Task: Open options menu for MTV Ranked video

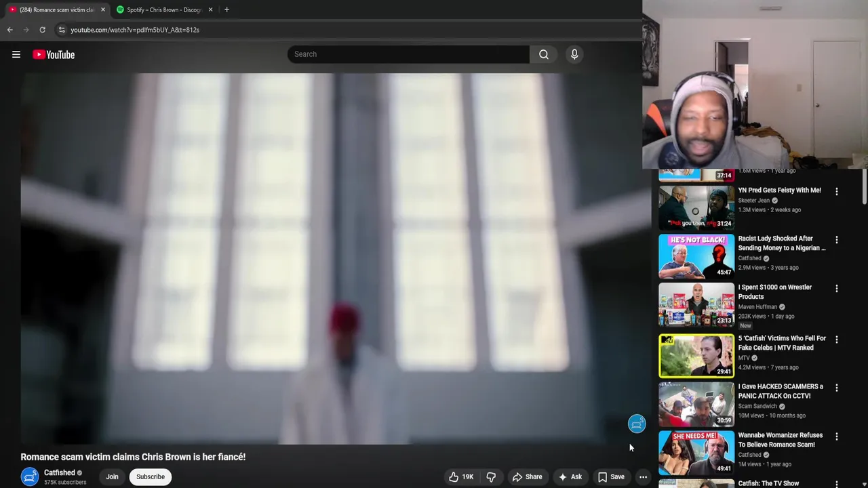Action: (837, 340)
